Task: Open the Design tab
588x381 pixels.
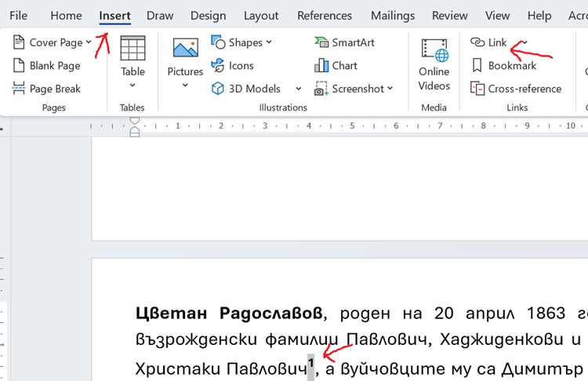Action: tap(208, 16)
